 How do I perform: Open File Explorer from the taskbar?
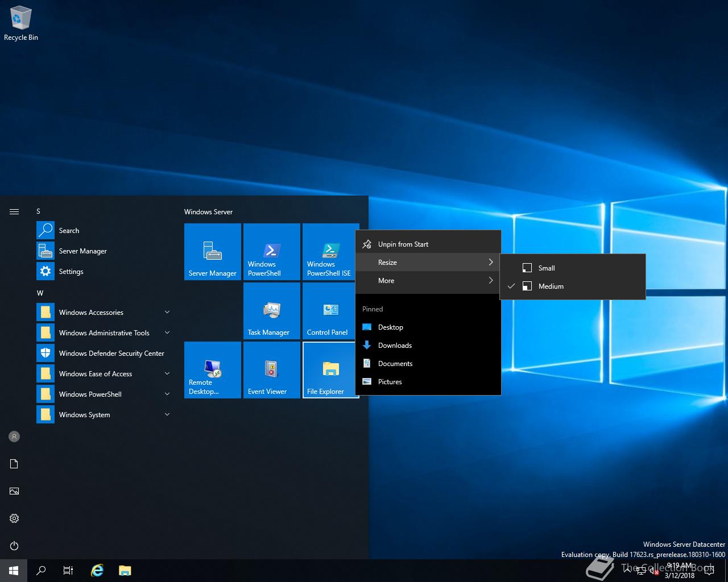coord(125,571)
